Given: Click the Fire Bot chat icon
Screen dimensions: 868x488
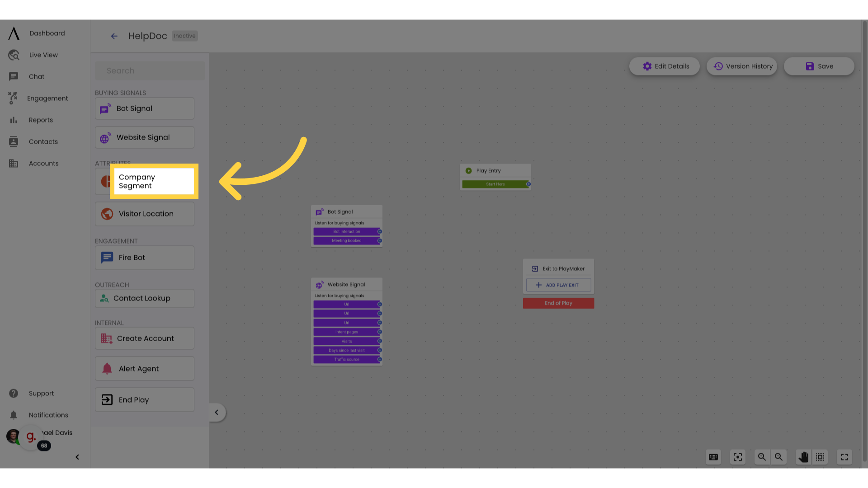Looking at the screenshot, I should tap(107, 258).
